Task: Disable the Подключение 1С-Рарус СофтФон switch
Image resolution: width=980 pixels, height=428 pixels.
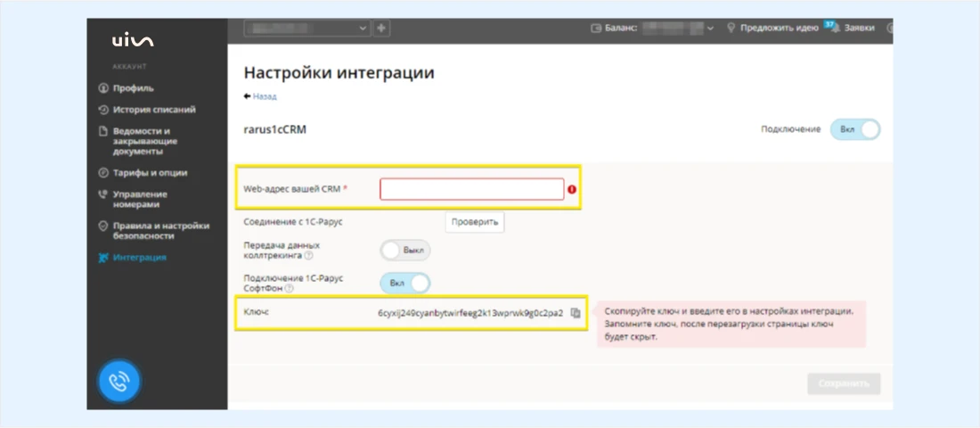Action: 405,283
